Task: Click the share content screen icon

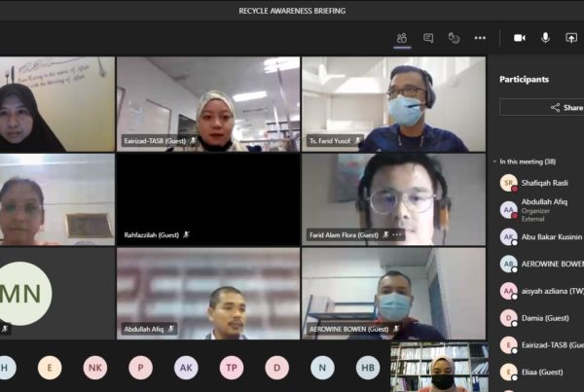Action: pos(571,38)
